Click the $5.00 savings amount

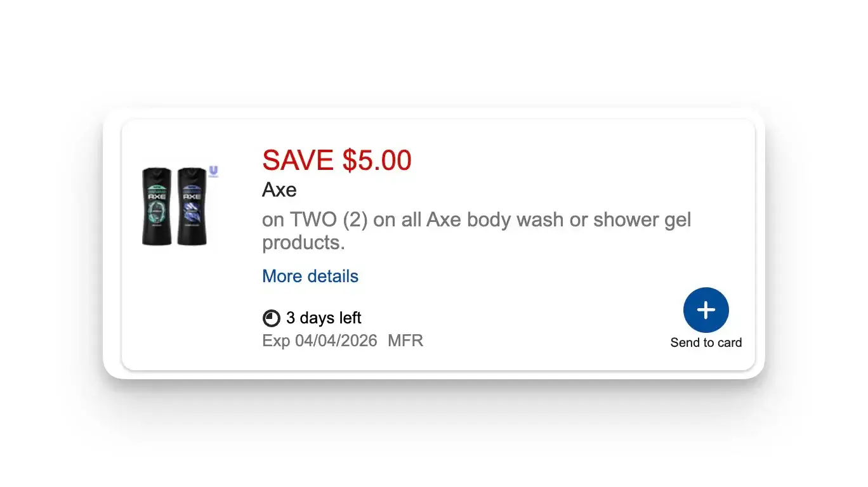pyautogui.click(x=377, y=160)
